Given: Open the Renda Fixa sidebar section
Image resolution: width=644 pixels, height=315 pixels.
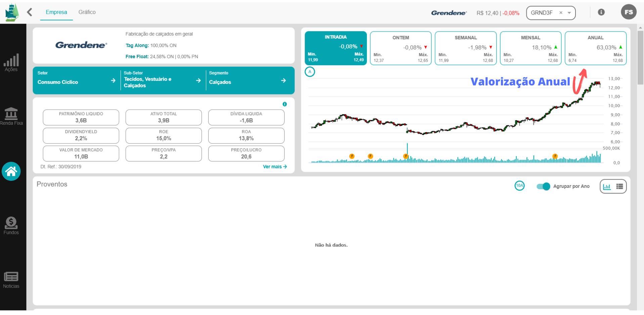Looking at the screenshot, I should tap(11, 116).
